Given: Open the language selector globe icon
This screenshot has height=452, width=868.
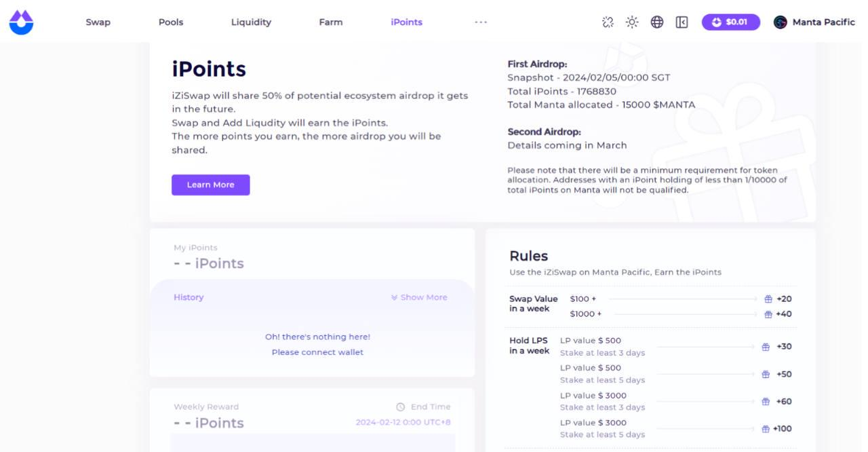Looking at the screenshot, I should 657,22.
